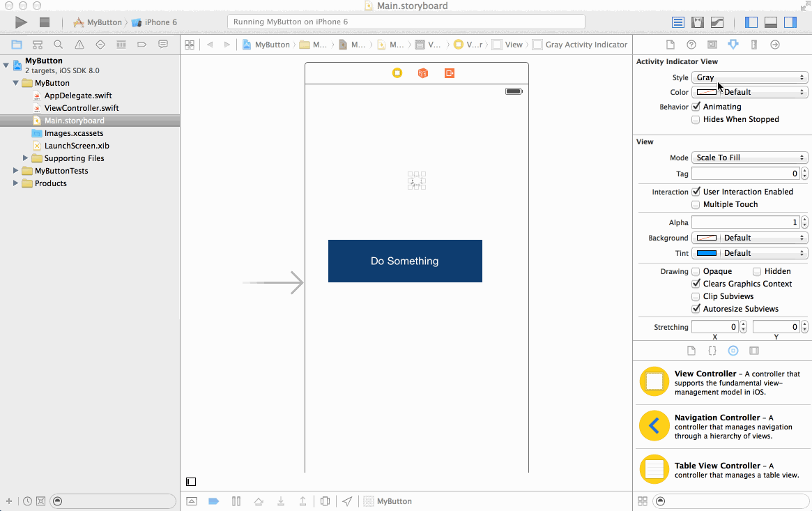Hide the Utilities pane

(x=790, y=22)
